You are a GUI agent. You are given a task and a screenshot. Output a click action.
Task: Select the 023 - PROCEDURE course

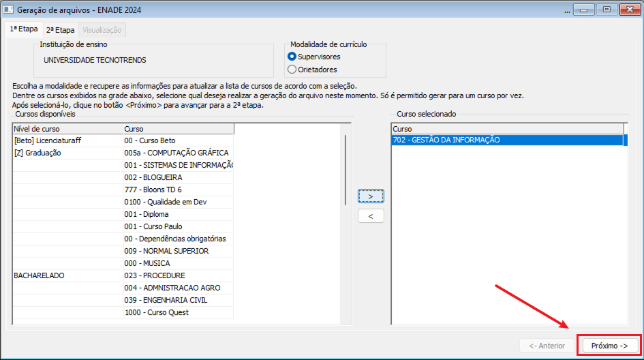pyautogui.click(x=179, y=275)
